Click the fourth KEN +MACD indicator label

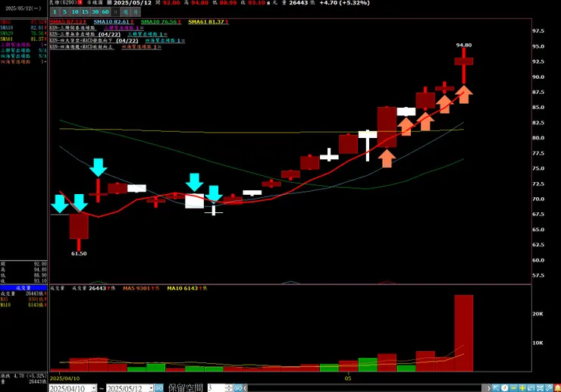[82, 47]
